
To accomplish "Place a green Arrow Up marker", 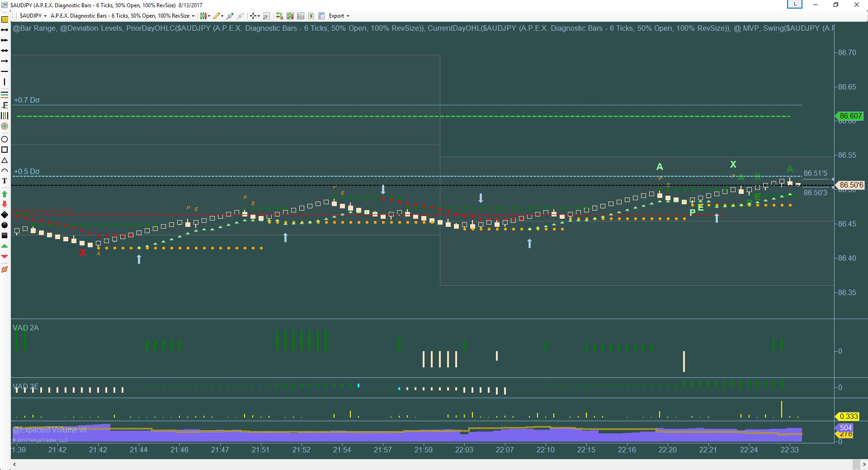I will tap(5, 194).
